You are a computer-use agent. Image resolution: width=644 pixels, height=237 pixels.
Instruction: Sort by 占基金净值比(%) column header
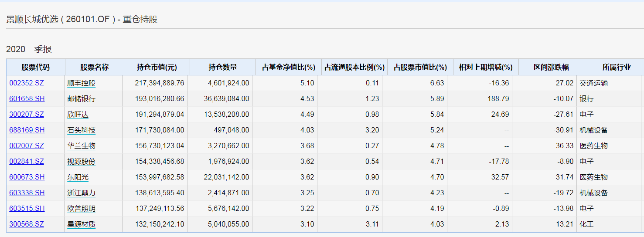[x=289, y=67]
